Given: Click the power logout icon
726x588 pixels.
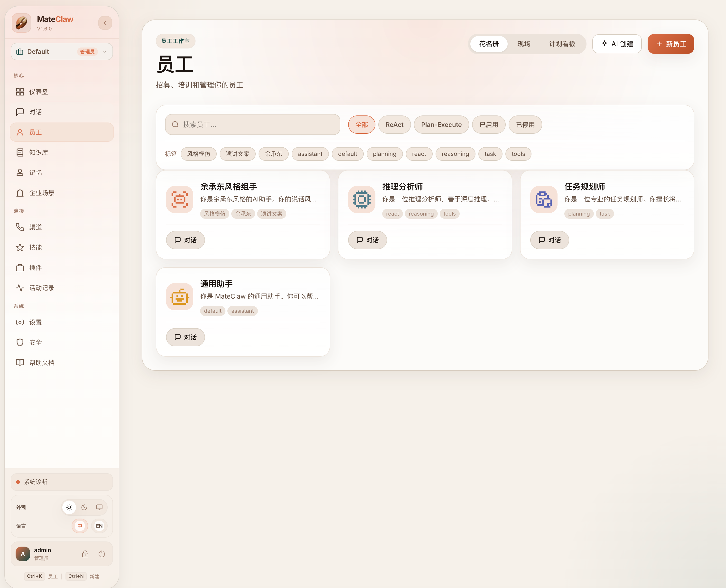Looking at the screenshot, I should [102, 554].
